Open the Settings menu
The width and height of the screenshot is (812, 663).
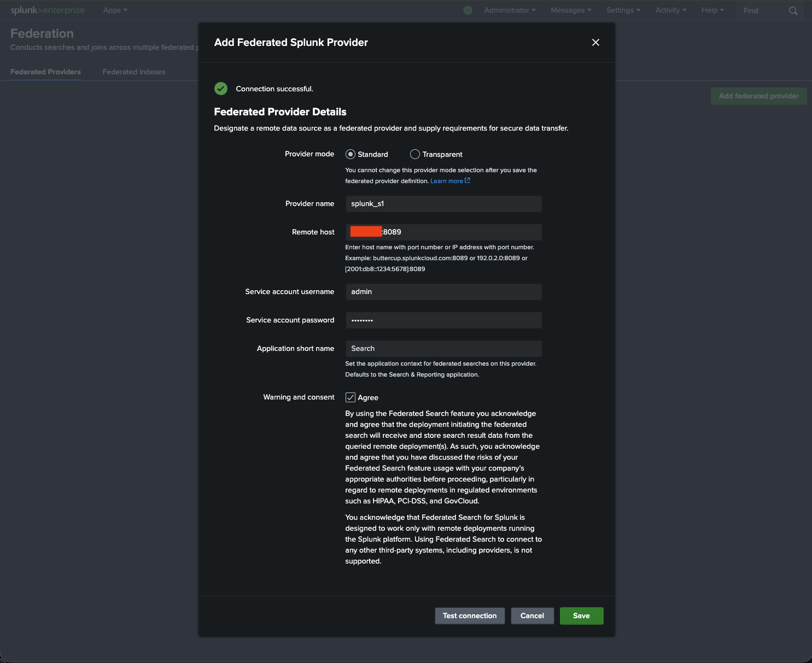click(x=623, y=10)
